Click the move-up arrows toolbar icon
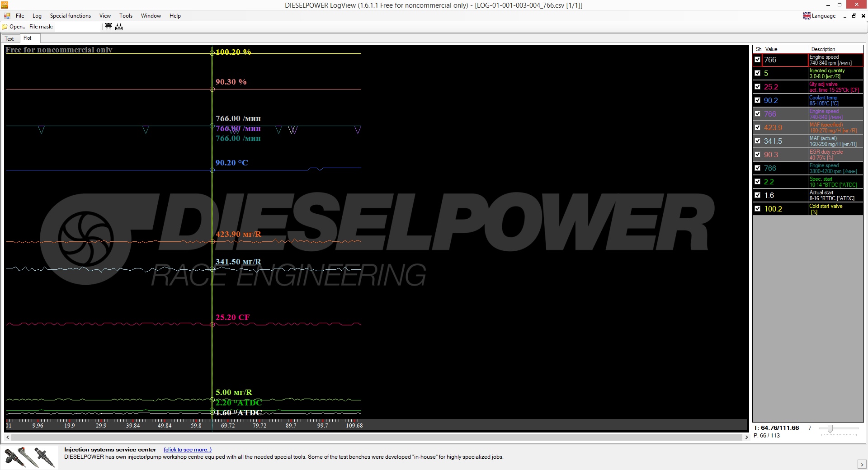Viewport: 868px width, 470px height. [108, 27]
